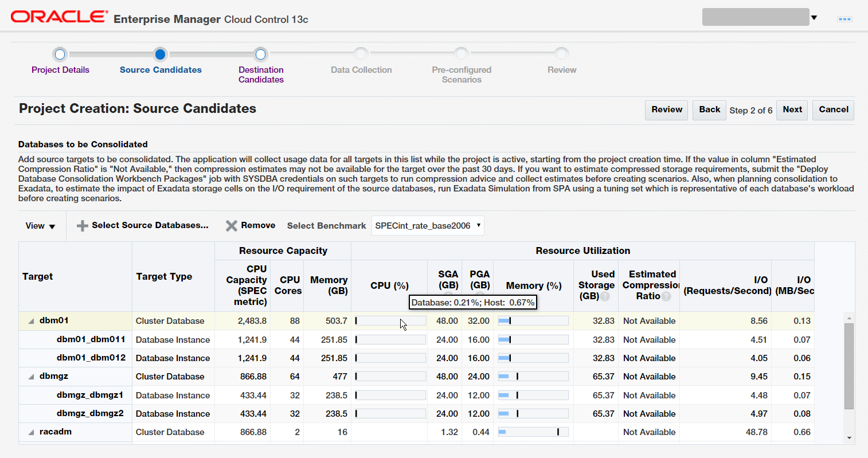Collapse the dbm01 cluster row
Image resolution: width=868 pixels, height=458 pixels.
click(x=31, y=321)
